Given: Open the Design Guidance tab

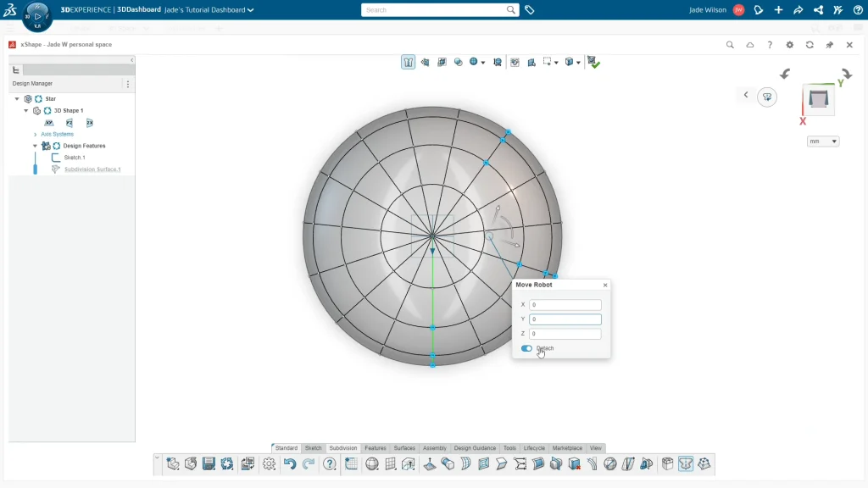Looking at the screenshot, I should tap(475, 448).
